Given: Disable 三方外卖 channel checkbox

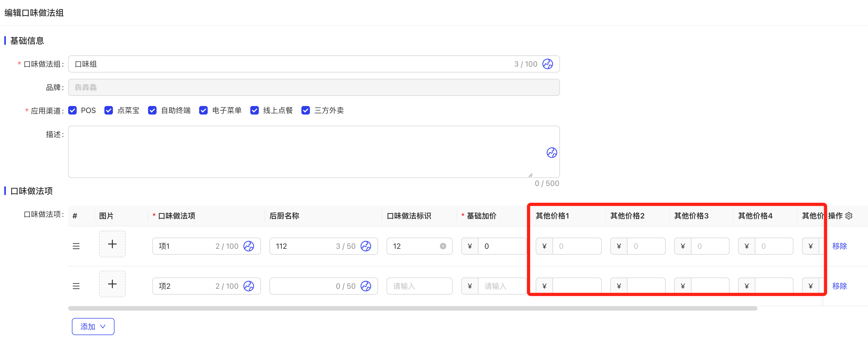Looking at the screenshot, I should click(306, 111).
